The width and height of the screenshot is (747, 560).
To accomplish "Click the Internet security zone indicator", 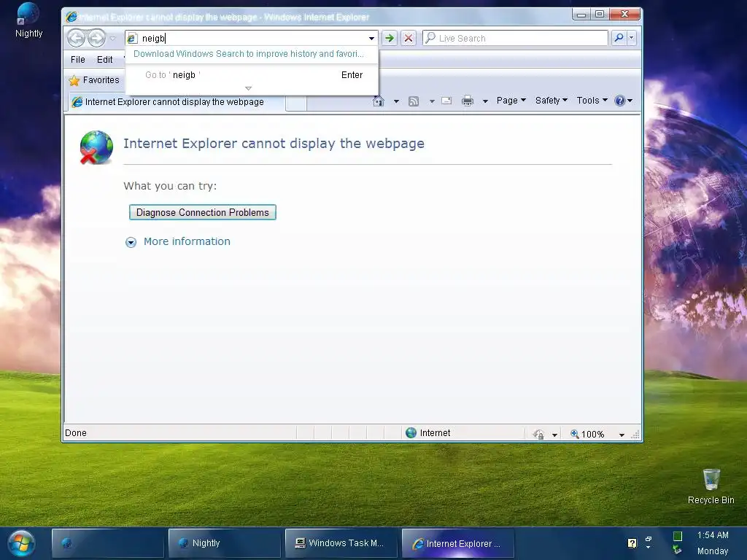I will point(427,433).
